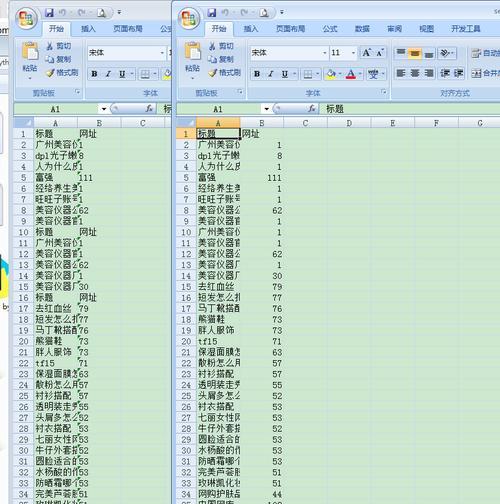The image size is (500, 504).
Task: Toggle Align Text Left button
Action: click(x=401, y=73)
